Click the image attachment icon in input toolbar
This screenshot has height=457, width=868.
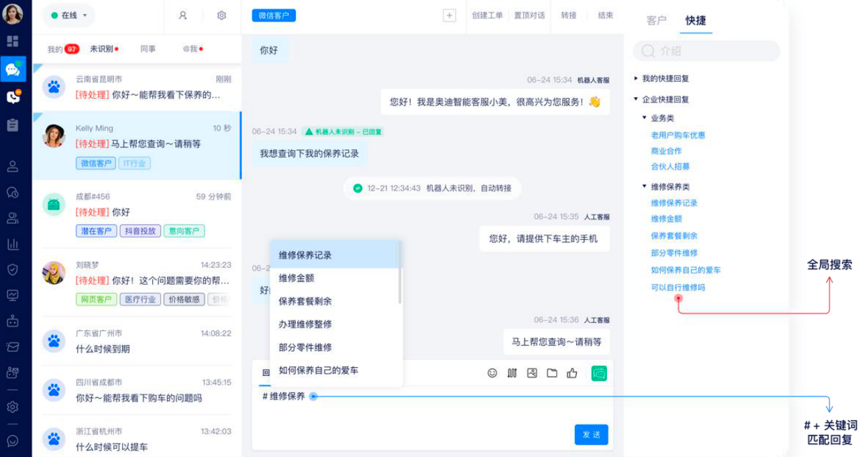[532, 373]
